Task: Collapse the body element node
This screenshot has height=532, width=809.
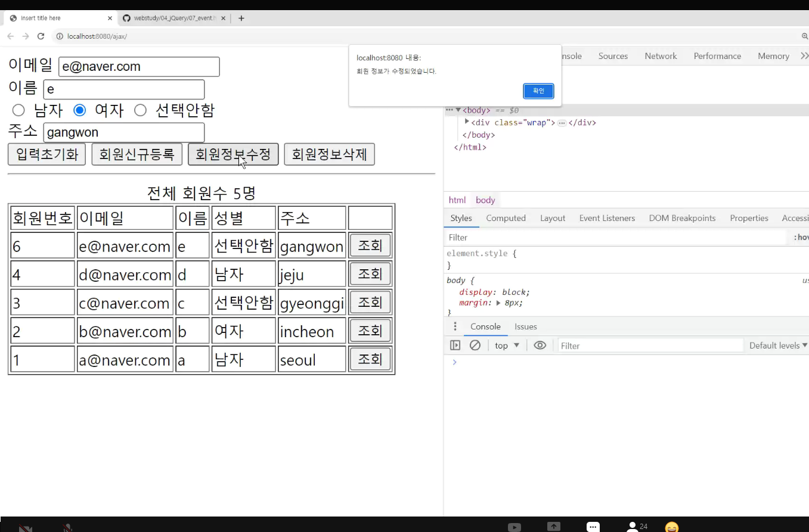Action: click(x=458, y=110)
